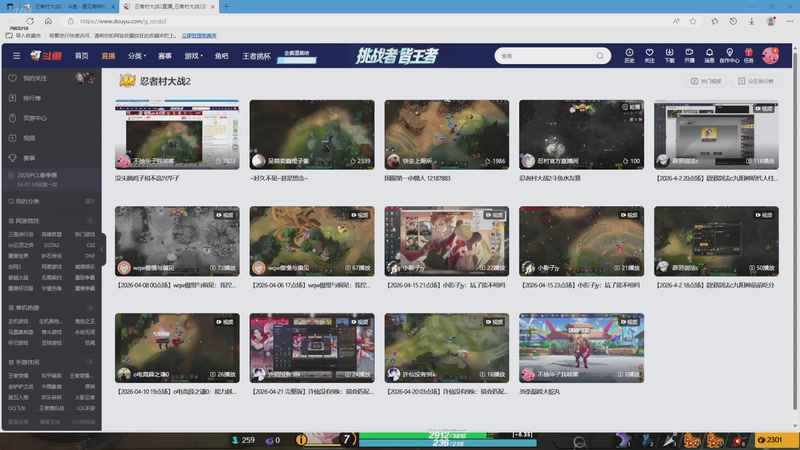Screen dimensions: 800x450
Task: Open video thumbnail titled 2026-04-20 03点场
Action: pos(446,347)
